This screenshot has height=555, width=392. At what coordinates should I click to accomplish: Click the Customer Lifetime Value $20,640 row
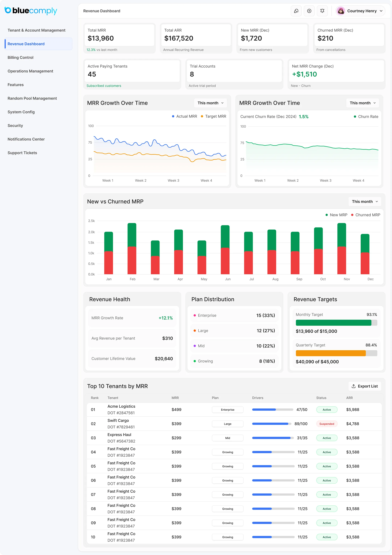132,359
